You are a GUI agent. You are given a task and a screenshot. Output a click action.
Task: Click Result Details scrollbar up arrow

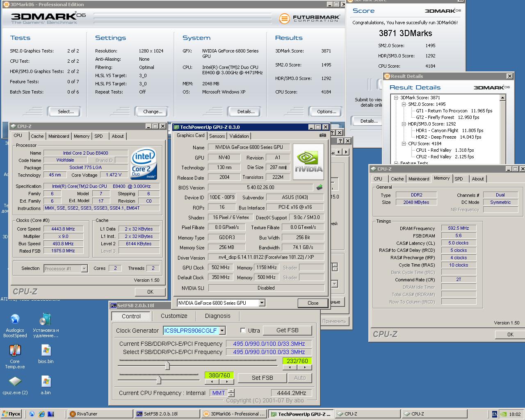502,98
